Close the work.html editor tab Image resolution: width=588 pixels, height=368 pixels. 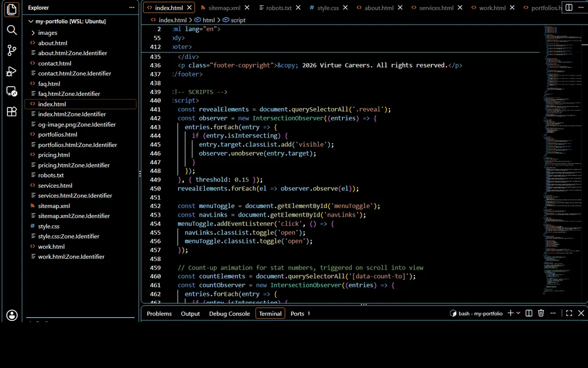point(512,7)
